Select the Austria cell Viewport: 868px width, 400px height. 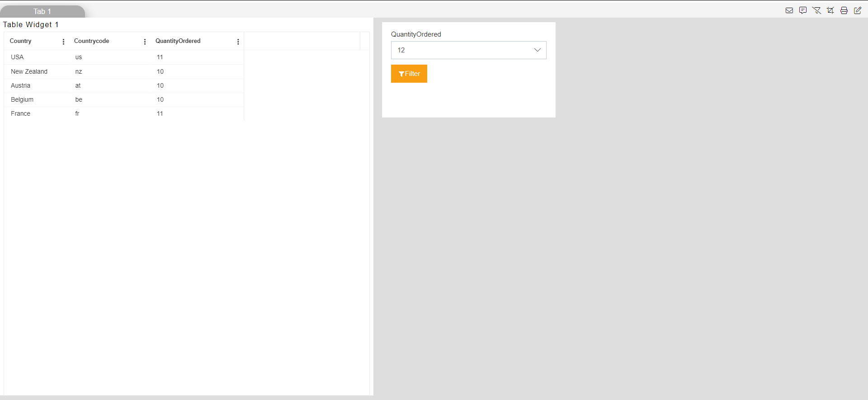pos(20,85)
